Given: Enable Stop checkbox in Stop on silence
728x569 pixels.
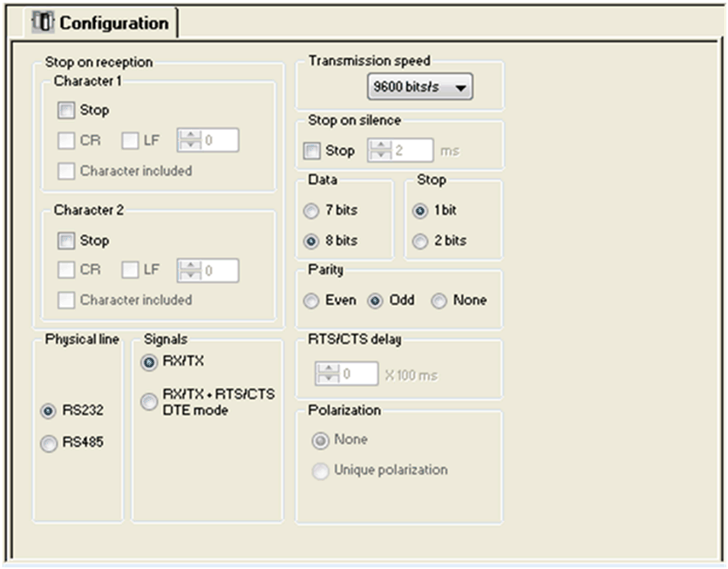Looking at the screenshot, I should coord(311,151).
